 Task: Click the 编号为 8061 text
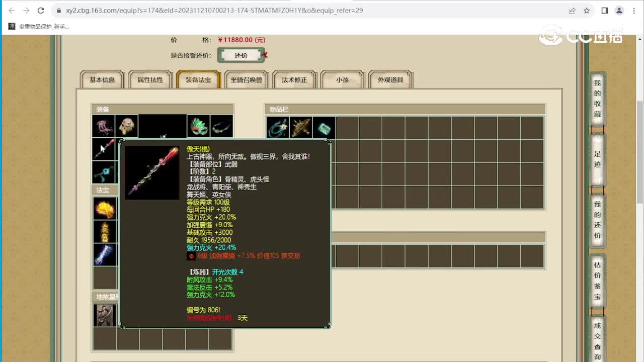coord(204,310)
